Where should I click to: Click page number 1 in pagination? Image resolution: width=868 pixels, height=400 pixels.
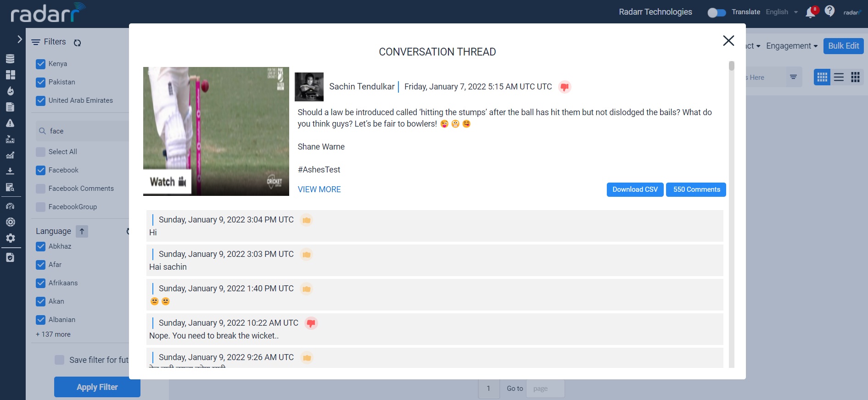pos(488,389)
